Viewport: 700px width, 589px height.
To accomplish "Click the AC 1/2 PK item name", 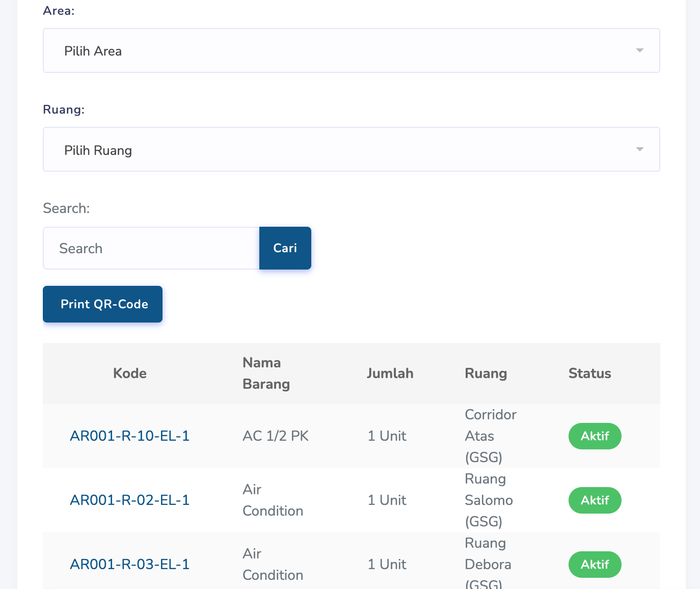I will (x=276, y=436).
